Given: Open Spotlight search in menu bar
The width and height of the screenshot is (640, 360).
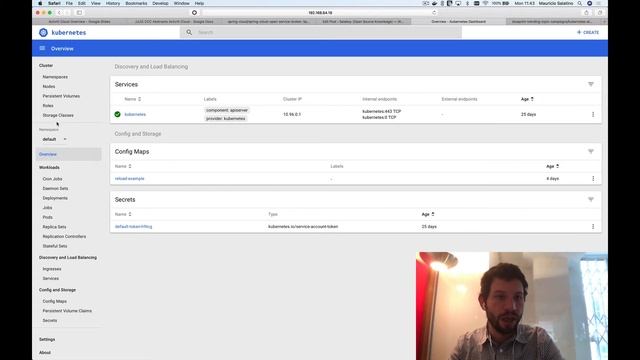Looking at the screenshot, I should click(x=580, y=3).
